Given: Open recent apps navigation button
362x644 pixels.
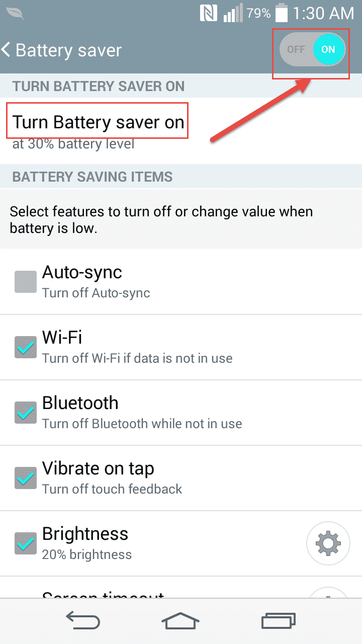Looking at the screenshot, I should click(x=278, y=621).
